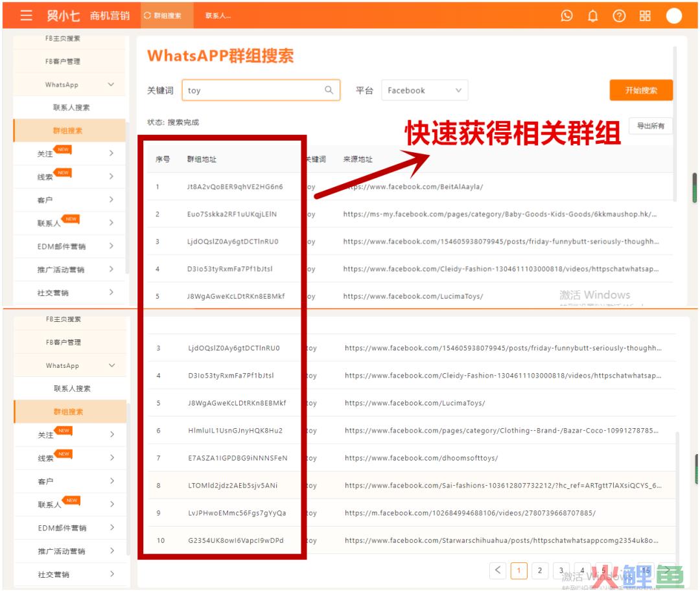Open Bazar-Coco Clothing Brand source link

click(x=501, y=431)
